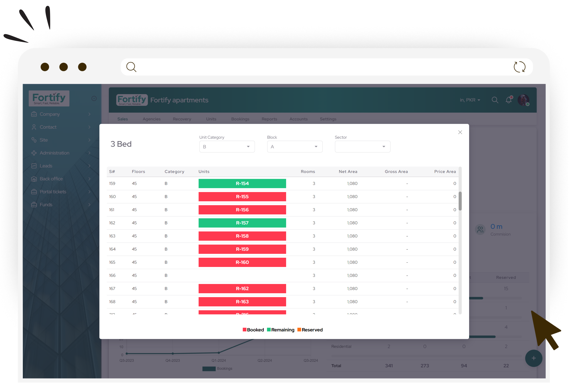
Task: Click the browser refresh icon
Action: (519, 67)
